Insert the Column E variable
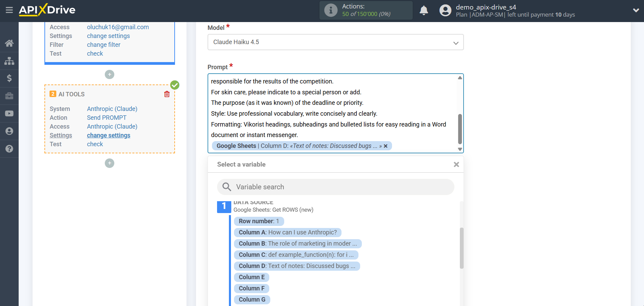This screenshot has width=644, height=306. [252, 277]
